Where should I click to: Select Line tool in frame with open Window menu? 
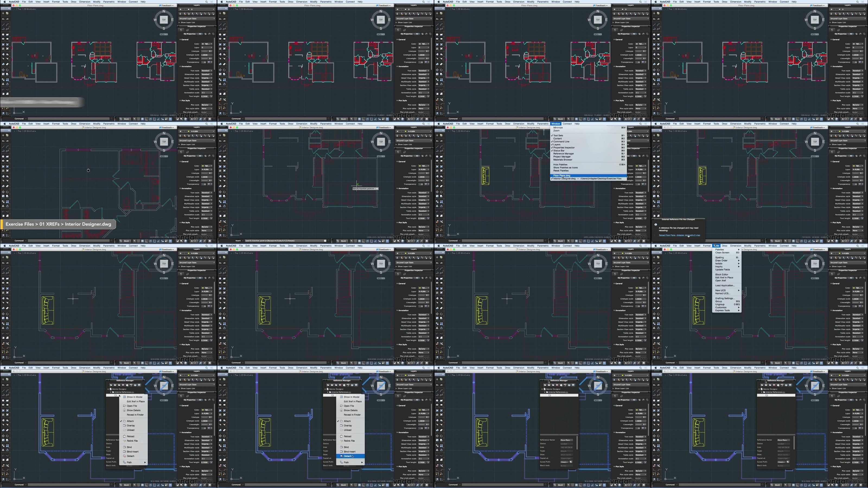(x=437, y=147)
